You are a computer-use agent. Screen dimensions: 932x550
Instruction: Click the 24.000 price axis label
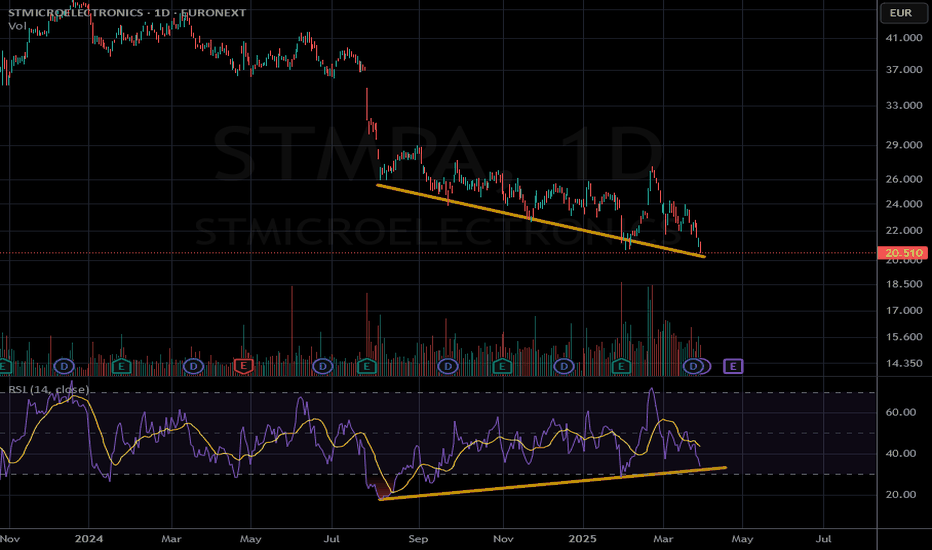coord(903,204)
